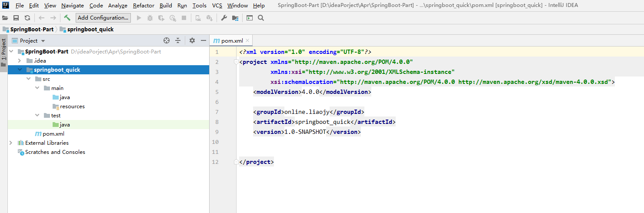The image size is (644, 213).
Task: Click the Maven m icon beside pom.xml in the tree
Action: [x=38, y=134]
